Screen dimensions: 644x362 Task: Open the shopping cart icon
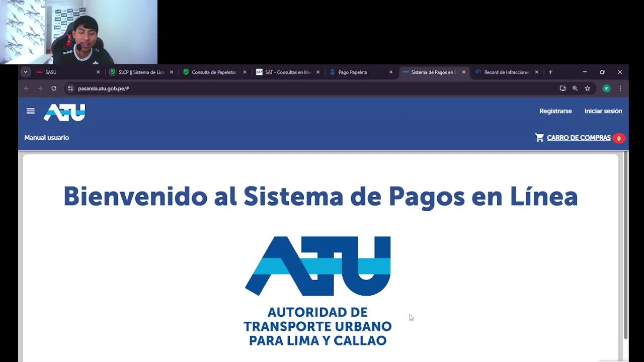[540, 138]
